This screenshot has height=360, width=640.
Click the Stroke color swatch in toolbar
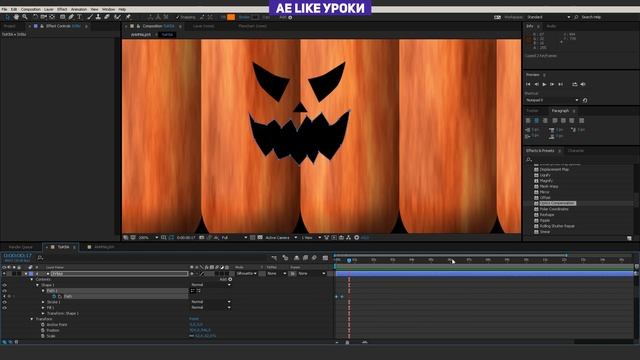point(256,17)
